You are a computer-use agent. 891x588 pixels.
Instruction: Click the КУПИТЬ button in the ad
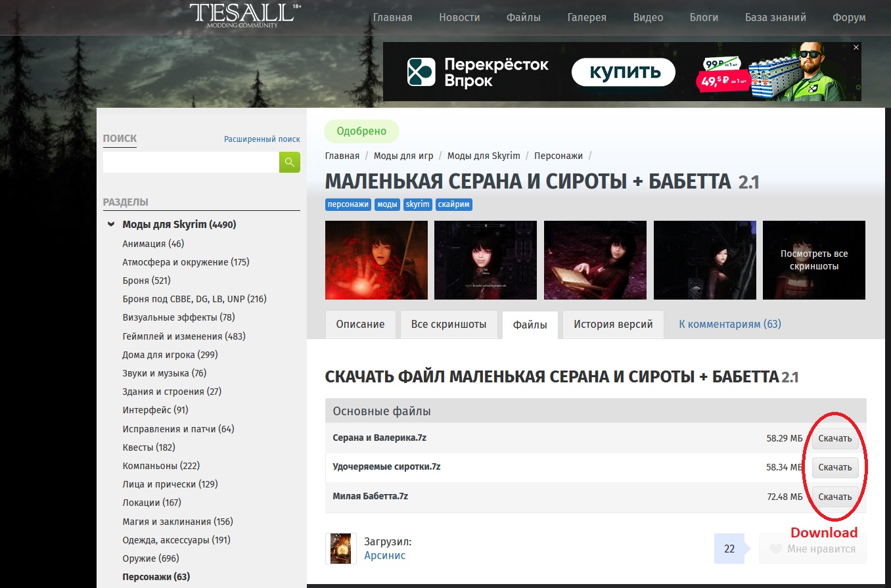tap(624, 72)
